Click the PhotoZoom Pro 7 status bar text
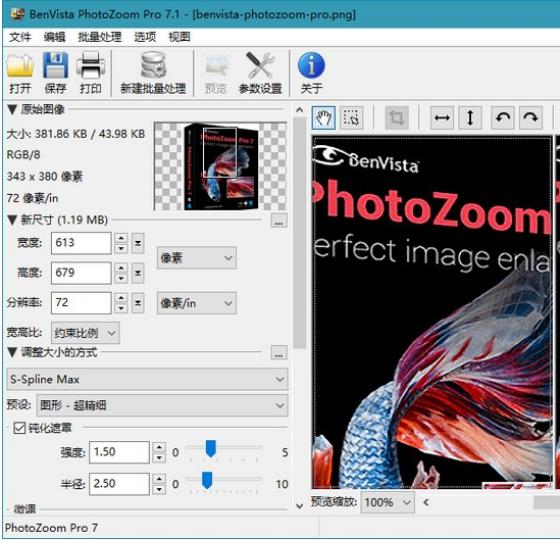560x543 pixels. (51, 528)
